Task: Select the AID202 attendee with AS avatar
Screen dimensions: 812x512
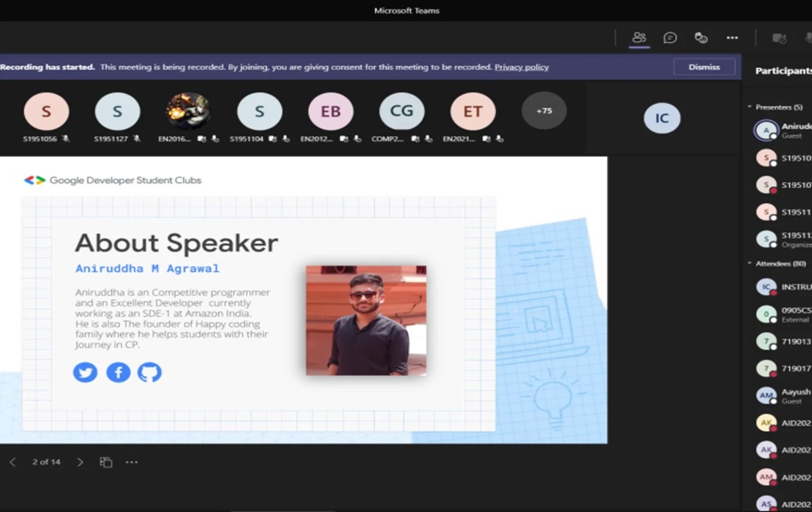Action: 783,504
